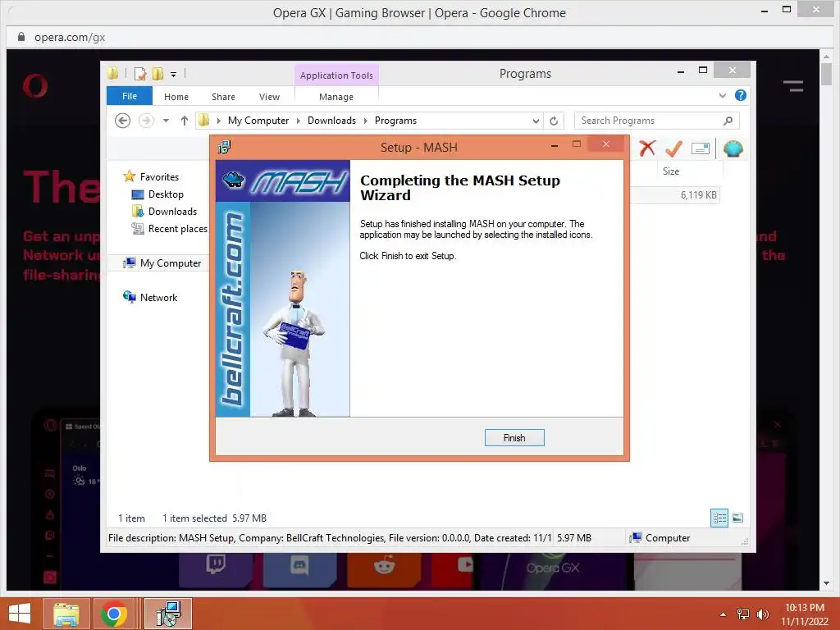840x630 pixels.
Task: Open the Customize Quick Access Toolbar dropdown
Action: point(174,75)
